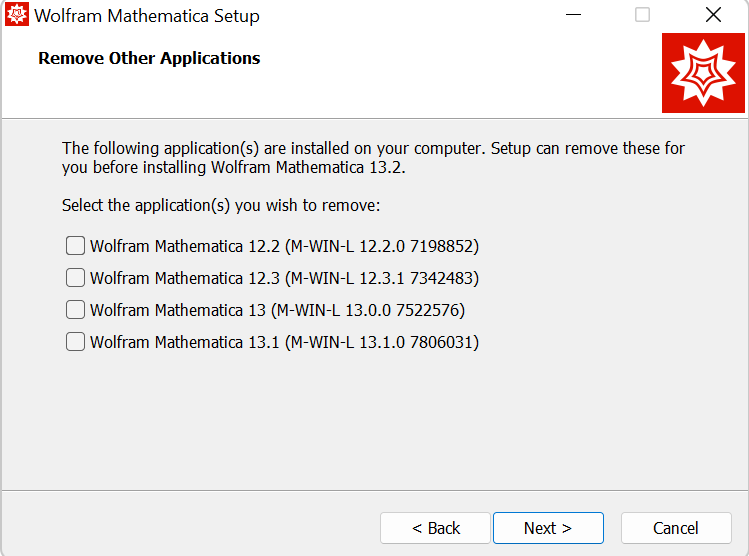Image resolution: width=749 pixels, height=556 pixels.
Task: Click the 'Remove Other Applications' heading
Action: [149, 58]
